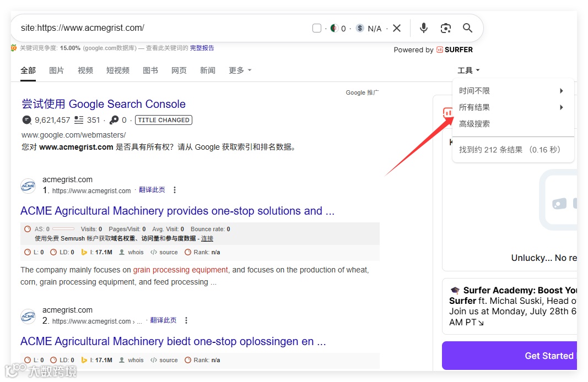Click the AS score circle icon
Viewport: 588px width, 382px height.
point(28,229)
